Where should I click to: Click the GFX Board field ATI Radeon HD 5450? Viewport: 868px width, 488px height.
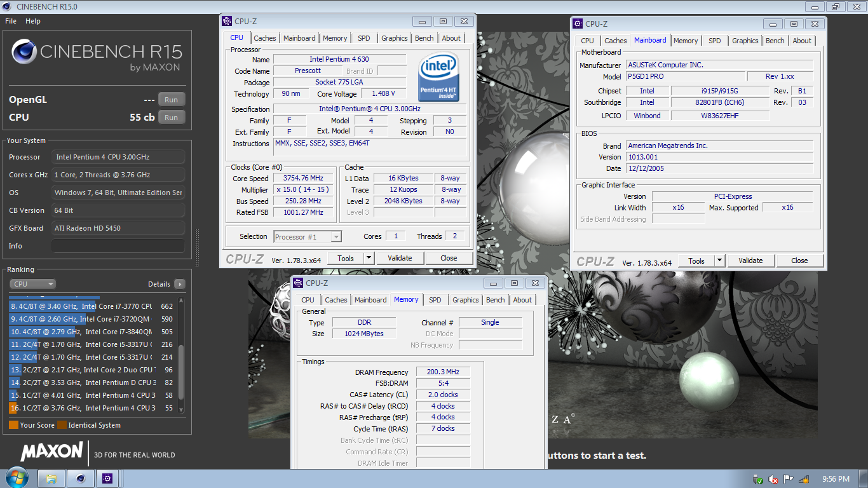click(118, 228)
